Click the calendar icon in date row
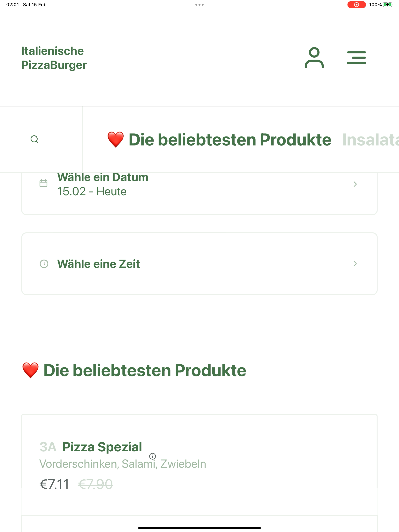The image size is (399, 532). pyautogui.click(x=43, y=183)
